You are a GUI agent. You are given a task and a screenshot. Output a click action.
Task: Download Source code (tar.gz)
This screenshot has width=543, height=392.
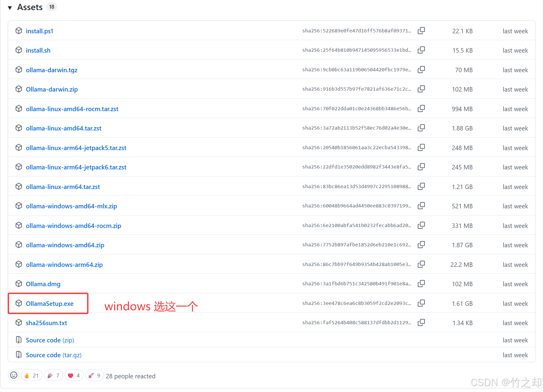[54, 355]
